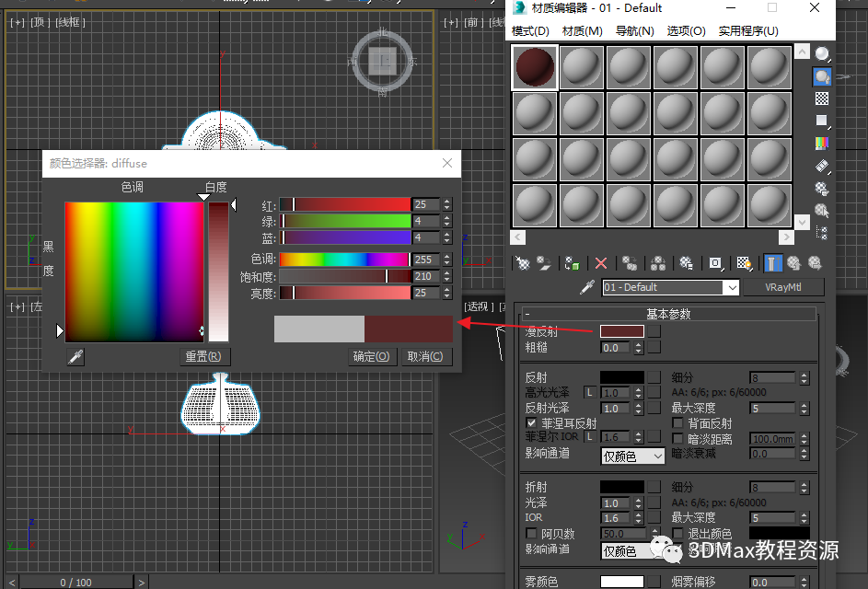This screenshot has height=589, width=868.
Task: Click the 确定(O) button
Action: coord(371,357)
